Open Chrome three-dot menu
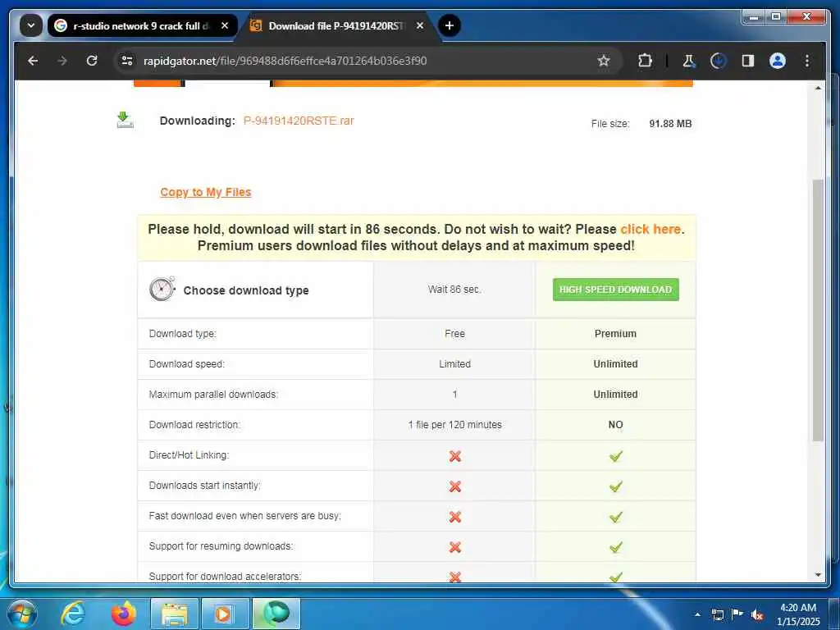 pos(807,61)
